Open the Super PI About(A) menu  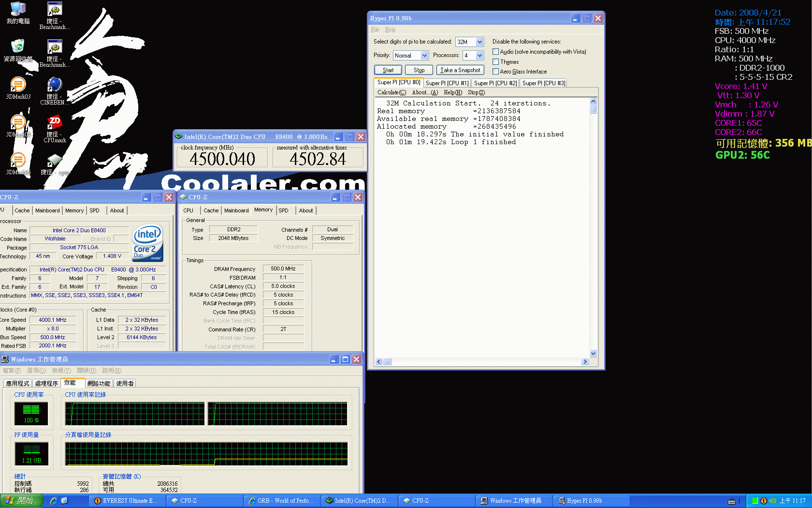[425, 92]
